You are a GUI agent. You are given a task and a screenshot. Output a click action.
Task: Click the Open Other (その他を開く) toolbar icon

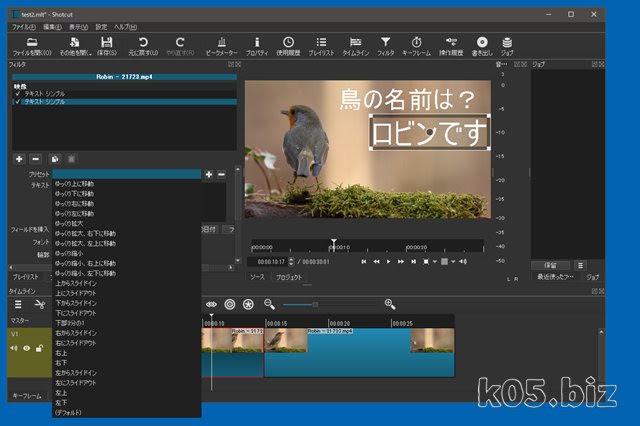tap(75, 46)
